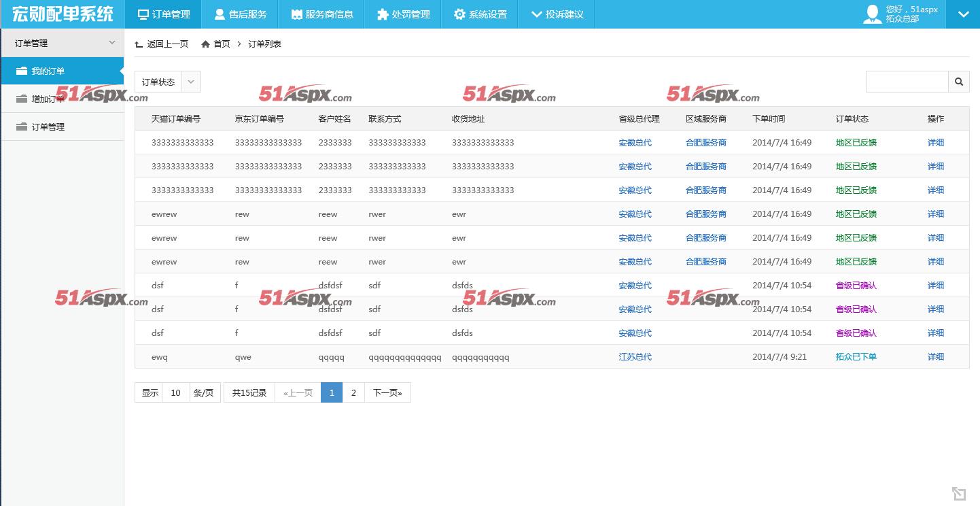Click the back arrow icon in breadcrumb
Screen dimensions: 980x506
[139, 44]
